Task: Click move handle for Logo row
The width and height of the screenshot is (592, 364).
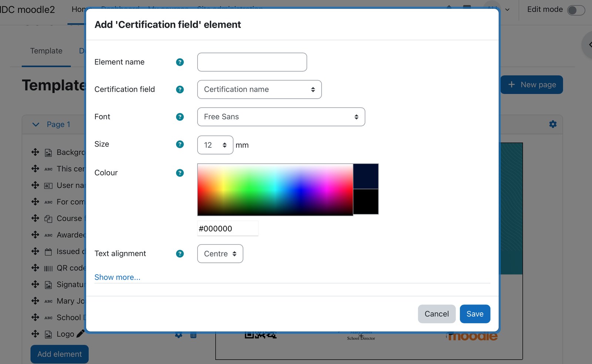Action: [35, 334]
